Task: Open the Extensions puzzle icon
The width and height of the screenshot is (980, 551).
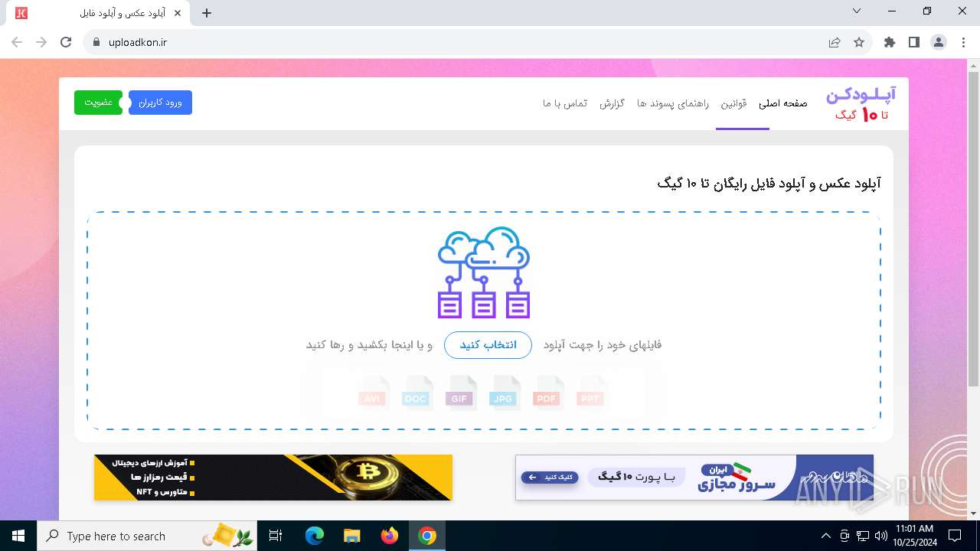Action: coord(890,43)
